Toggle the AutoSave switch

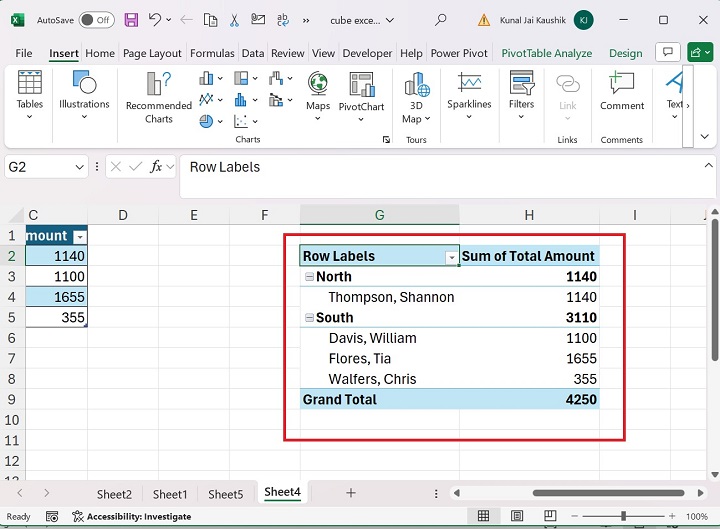point(95,20)
